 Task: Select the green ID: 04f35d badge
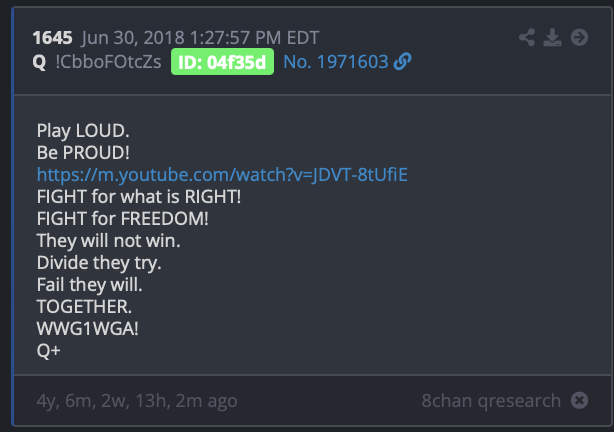[222, 62]
